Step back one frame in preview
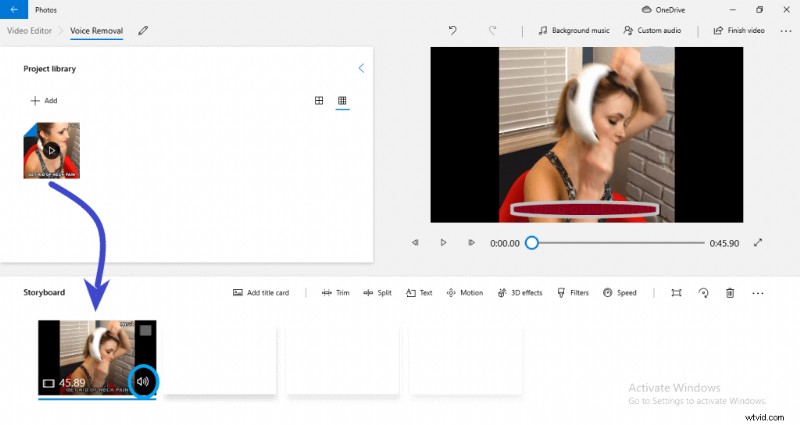 415,243
